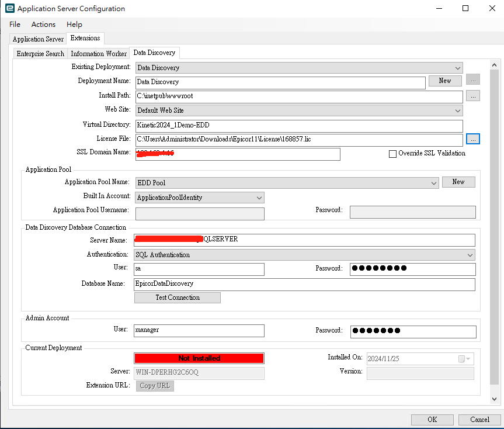Click the Admin Account User field
Viewport: 504px width, 429px height.
coord(199,331)
